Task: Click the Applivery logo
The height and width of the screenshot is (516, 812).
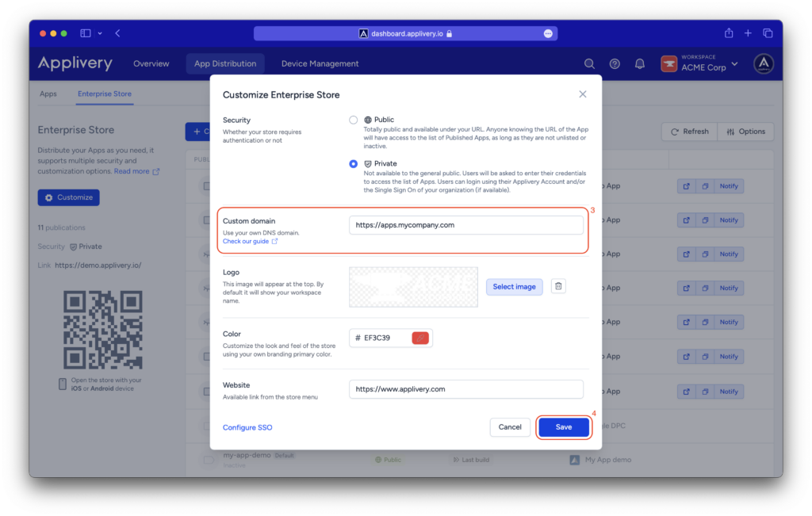Action: [x=75, y=63]
